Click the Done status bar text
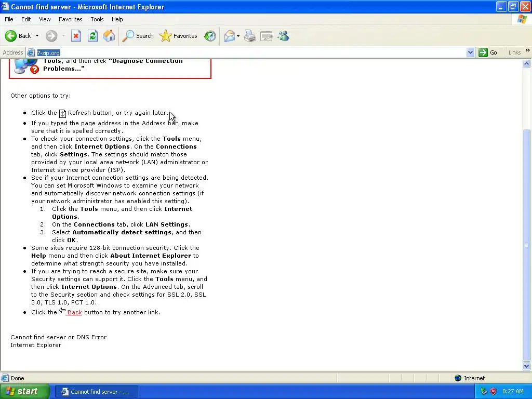The width and height of the screenshot is (532, 399). coord(17,378)
